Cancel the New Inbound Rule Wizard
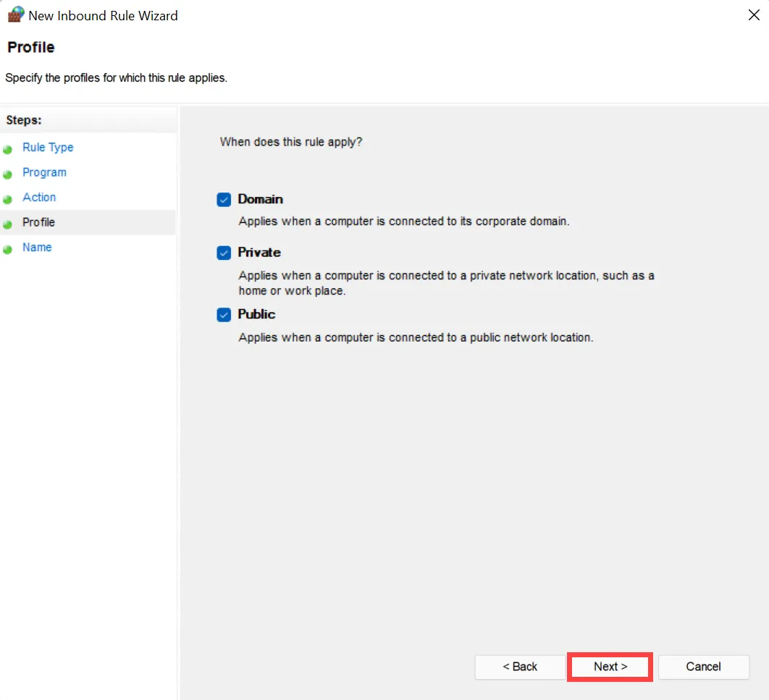Viewport: 769px width, 700px height. coord(703,667)
